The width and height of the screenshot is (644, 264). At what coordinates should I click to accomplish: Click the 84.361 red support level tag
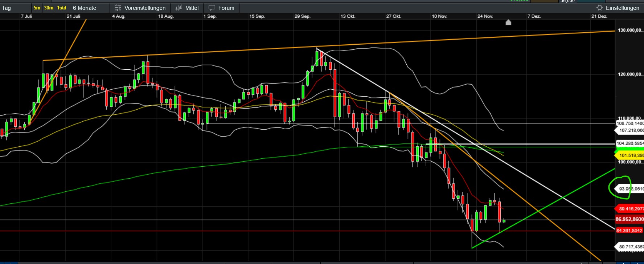coord(630,231)
